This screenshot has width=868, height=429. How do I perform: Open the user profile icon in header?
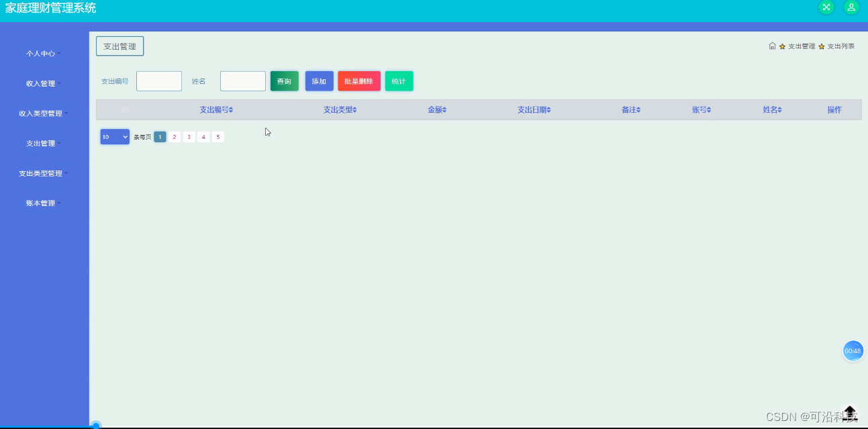click(851, 7)
